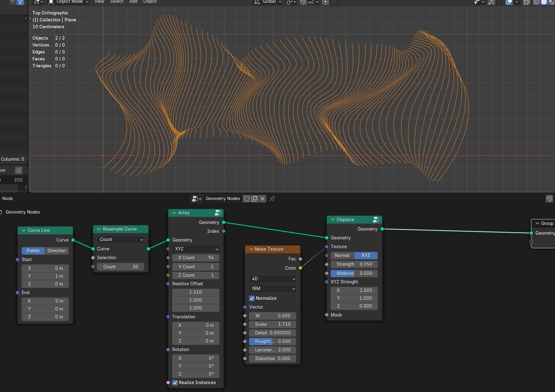Click Array Geometry output socket
The image size is (555, 392).
tap(224, 222)
